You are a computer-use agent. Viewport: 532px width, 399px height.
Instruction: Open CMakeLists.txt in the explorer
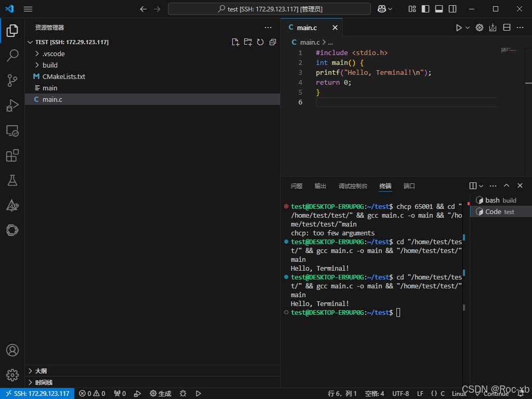[x=63, y=76]
